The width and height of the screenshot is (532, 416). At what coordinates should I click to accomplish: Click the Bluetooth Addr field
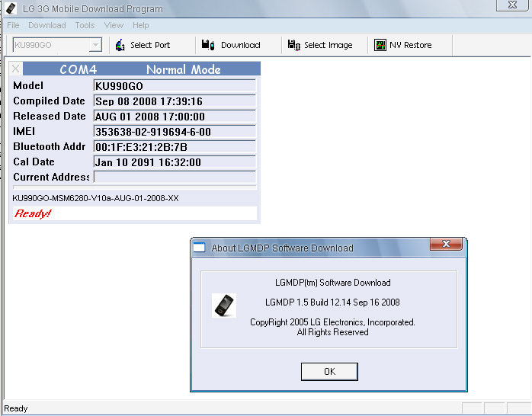point(175,147)
